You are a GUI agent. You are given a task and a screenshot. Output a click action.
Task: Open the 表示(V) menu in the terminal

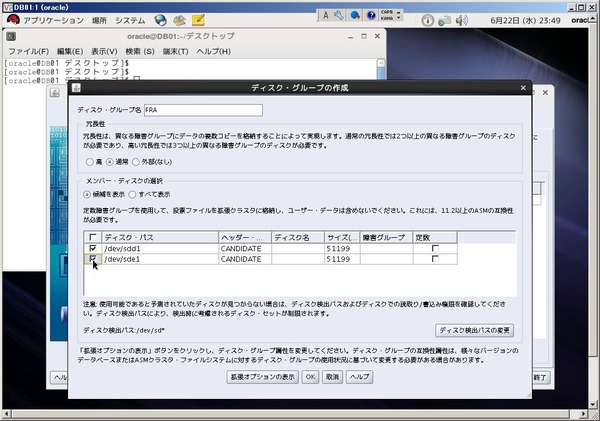104,51
